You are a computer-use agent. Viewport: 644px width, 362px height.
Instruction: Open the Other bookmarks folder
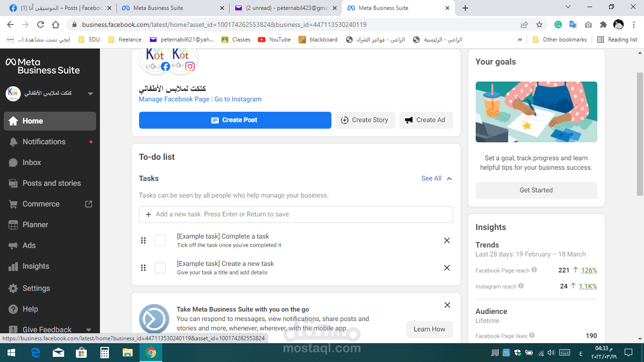(560, 40)
